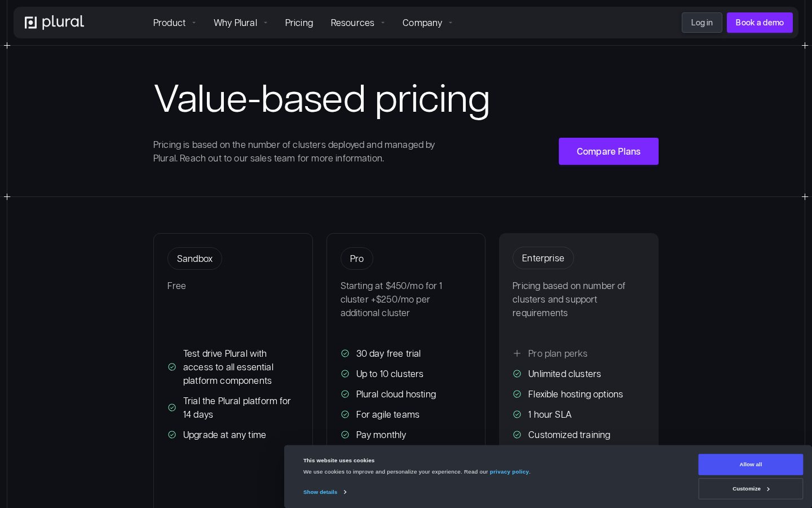The height and width of the screenshot is (508, 812).
Task: Expand Show details in cookie banner
Action: tap(325, 492)
